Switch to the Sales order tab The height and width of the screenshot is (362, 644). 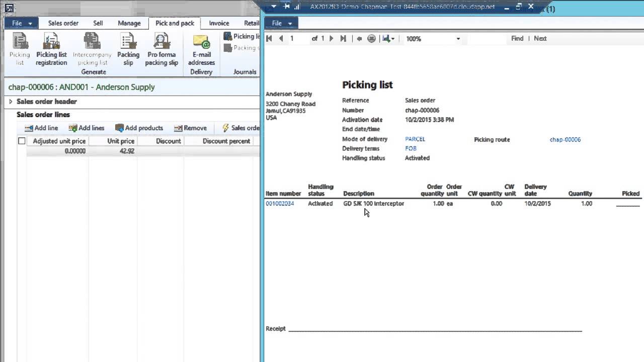[x=63, y=23]
